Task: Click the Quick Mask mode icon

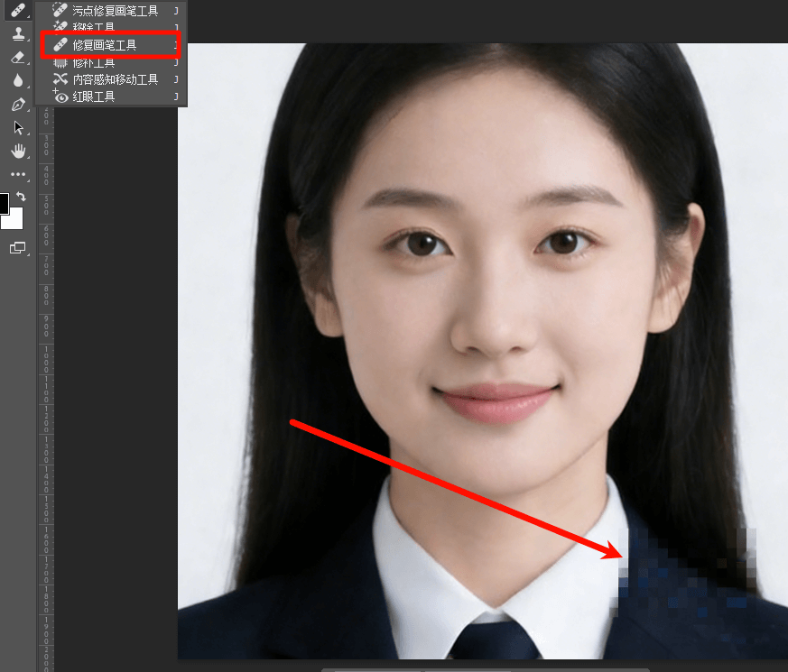Action: (17, 248)
